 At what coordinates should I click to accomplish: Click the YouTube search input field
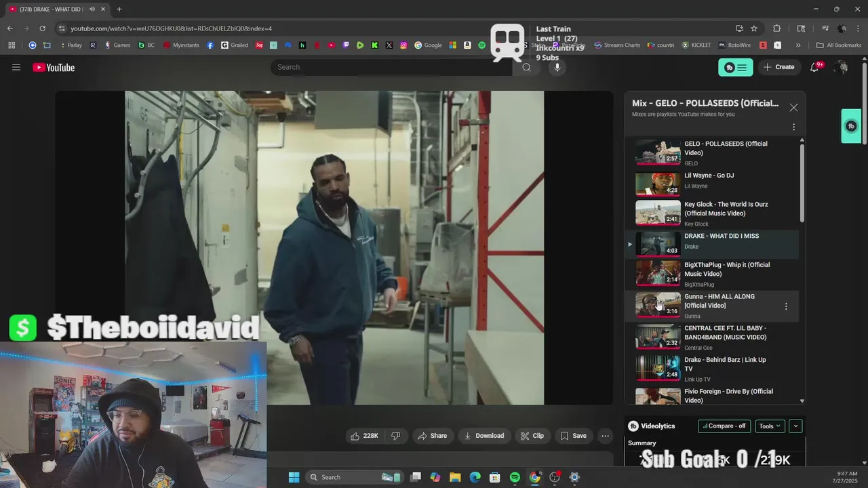click(392, 67)
